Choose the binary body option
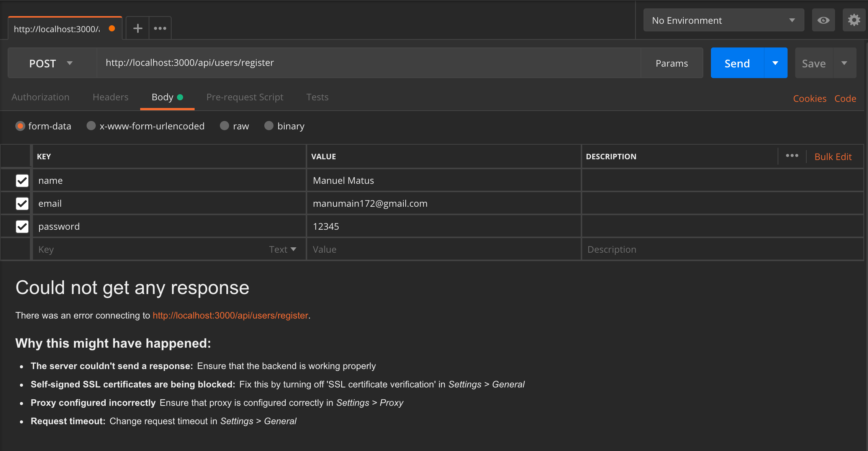 (269, 126)
